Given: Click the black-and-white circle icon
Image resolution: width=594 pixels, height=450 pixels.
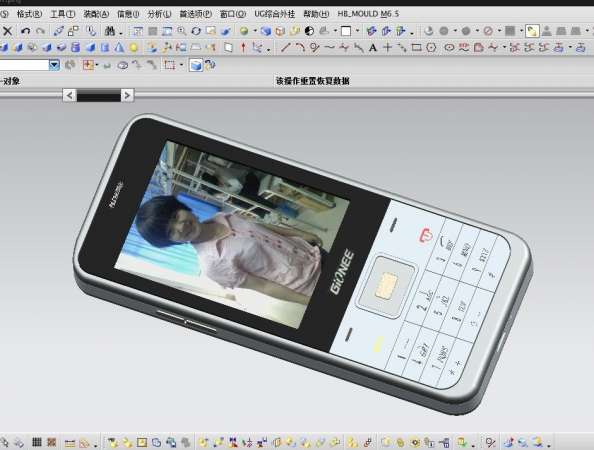Looking at the screenshot, I should tap(309, 31).
